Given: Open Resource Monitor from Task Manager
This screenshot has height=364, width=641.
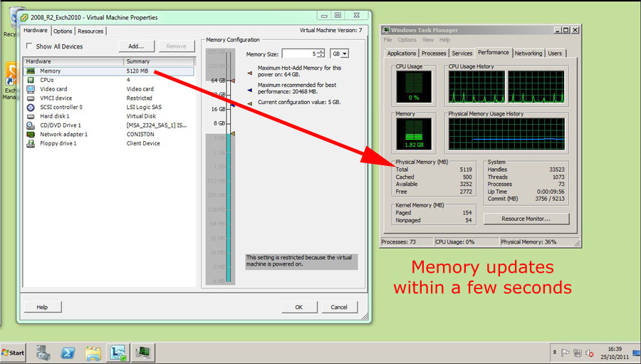Looking at the screenshot, I should click(526, 219).
